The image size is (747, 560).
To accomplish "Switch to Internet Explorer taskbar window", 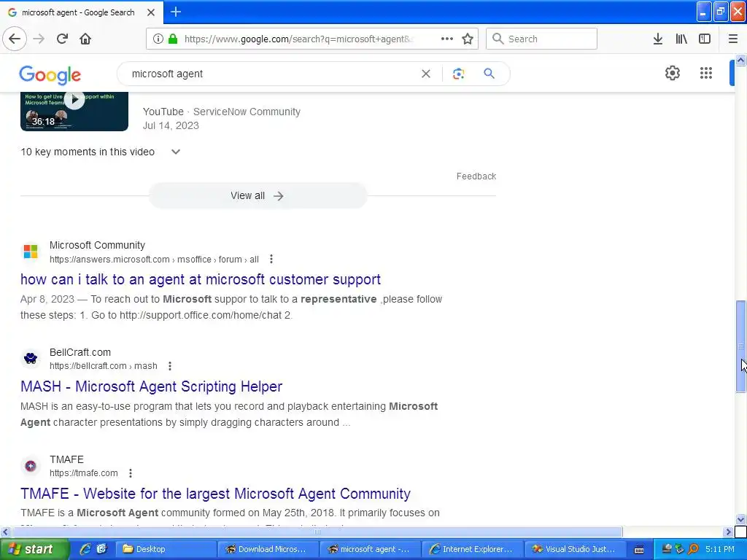I will pyautogui.click(x=471, y=549).
